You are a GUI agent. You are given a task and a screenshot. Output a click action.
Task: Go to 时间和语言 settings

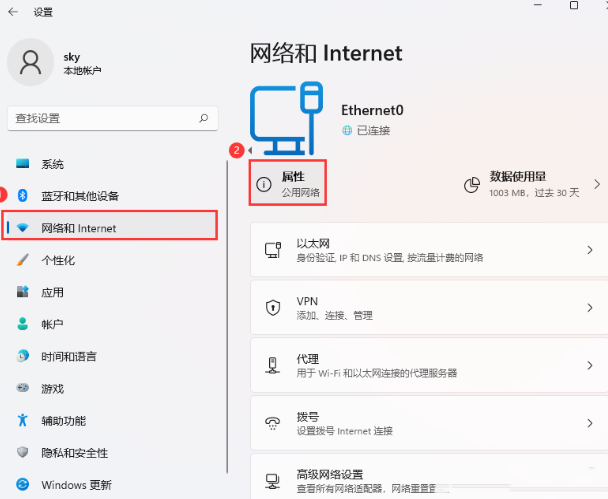tap(111, 356)
